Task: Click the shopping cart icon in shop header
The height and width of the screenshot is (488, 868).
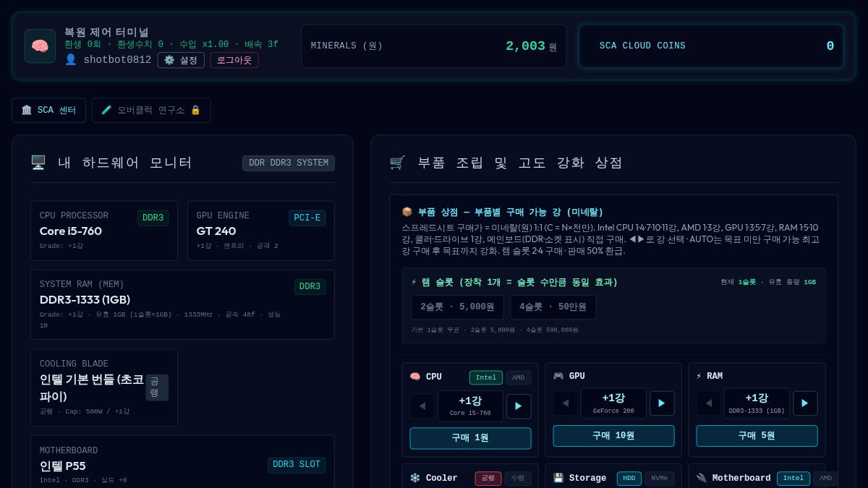Action: click(x=397, y=163)
